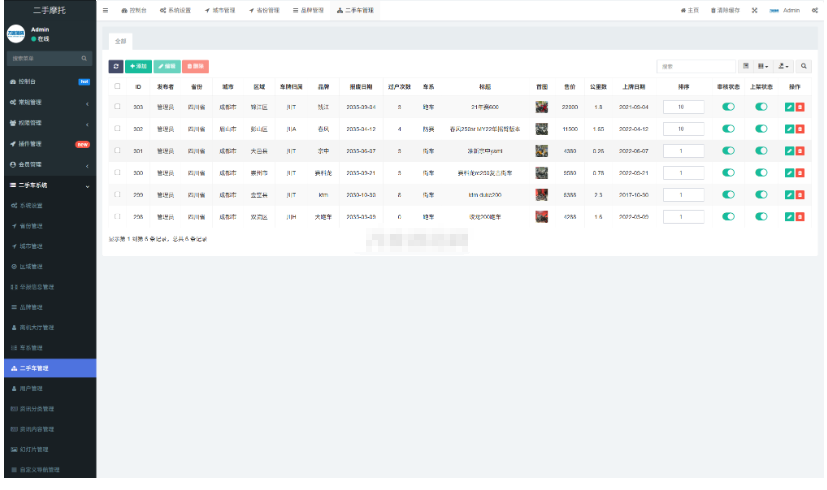Screen dimensions: 827x490
Task: Open the export dropdown in table toolbar
Action: click(783, 66)
